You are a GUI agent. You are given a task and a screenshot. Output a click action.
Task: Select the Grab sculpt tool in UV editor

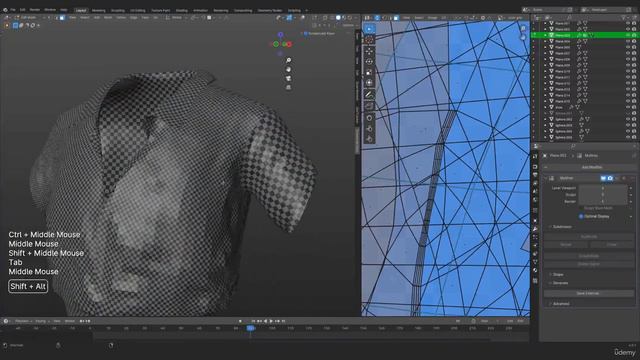click(369, 118)
